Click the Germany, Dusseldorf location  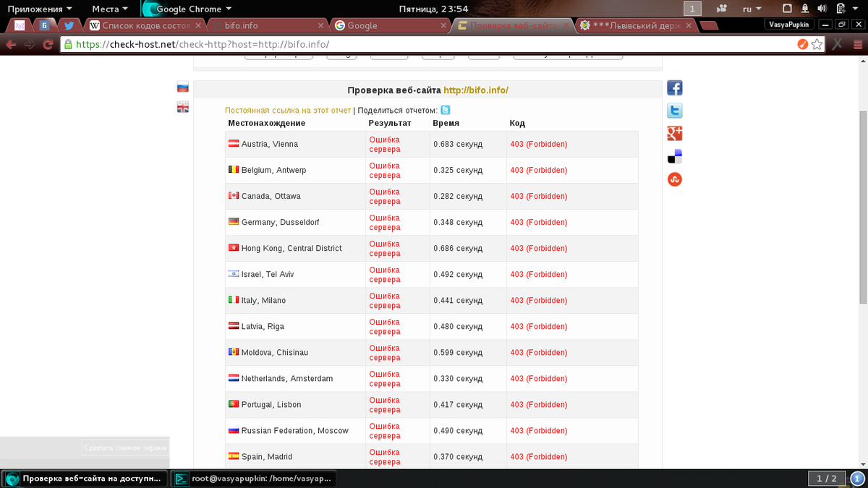click(280, 223)
